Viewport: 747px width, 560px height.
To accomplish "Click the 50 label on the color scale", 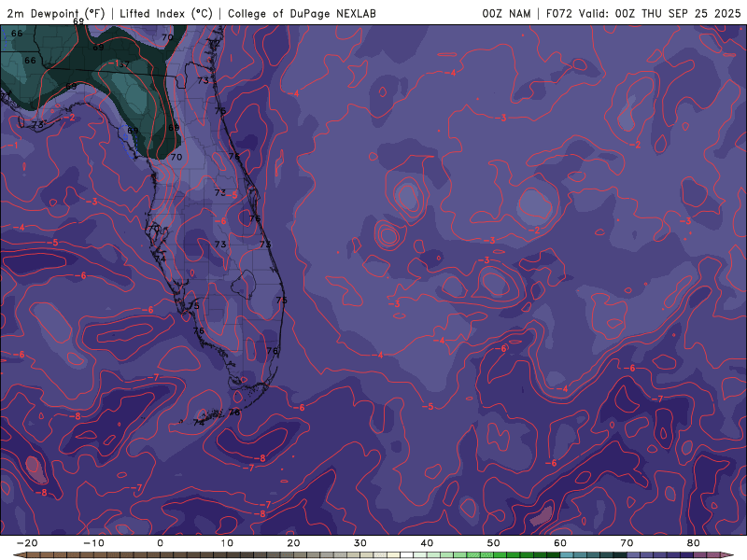I will (x=494, y=543).
